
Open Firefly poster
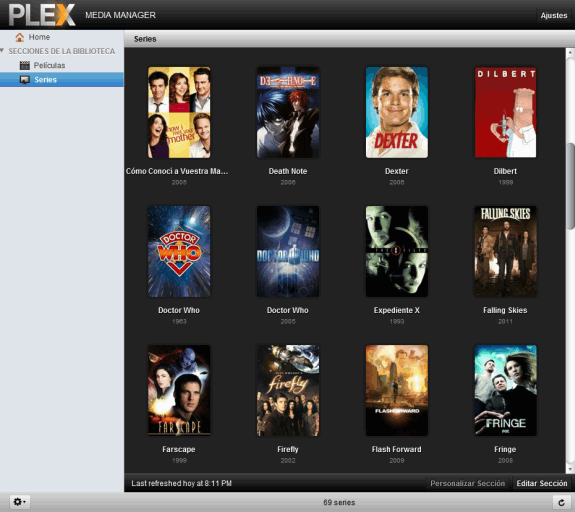(x=288, y=390)
